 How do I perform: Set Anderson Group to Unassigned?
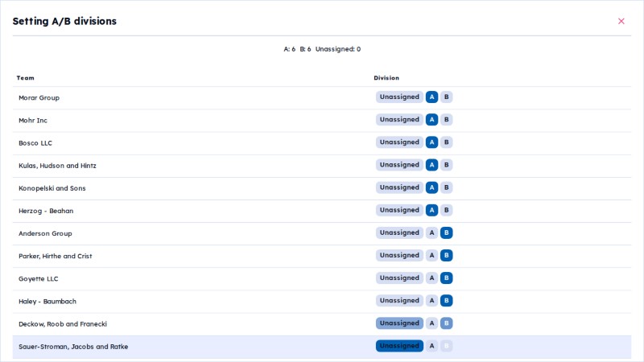pyautogui.click(x=399, y=232)
